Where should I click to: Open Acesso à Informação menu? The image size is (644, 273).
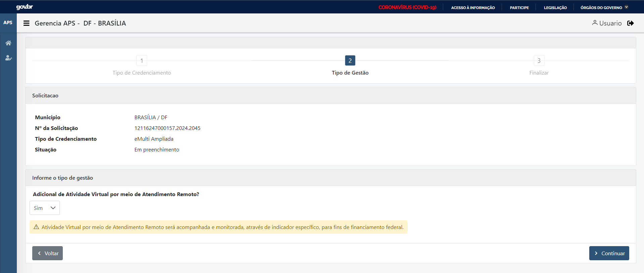click(x=473, y=8)
